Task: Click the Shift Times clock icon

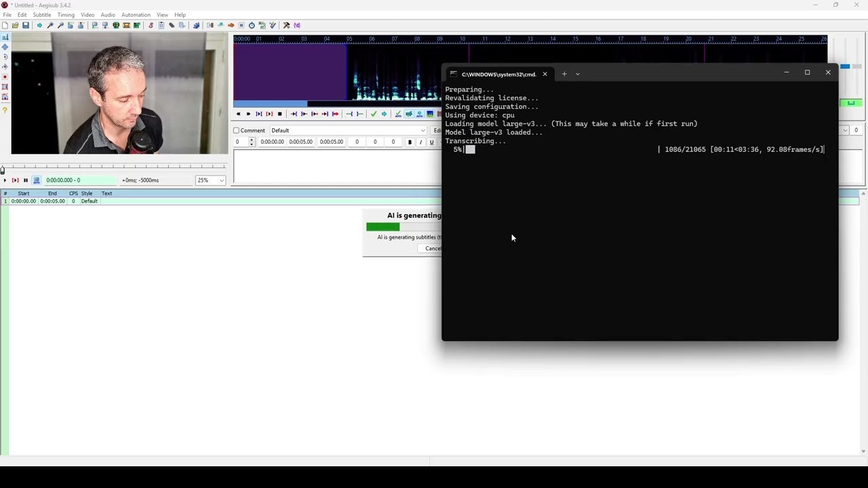Action: coord(252,25)
